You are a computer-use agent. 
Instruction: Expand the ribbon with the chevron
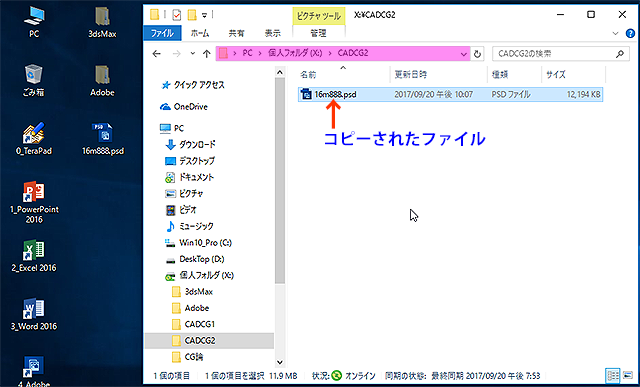[x=616, y=33]
